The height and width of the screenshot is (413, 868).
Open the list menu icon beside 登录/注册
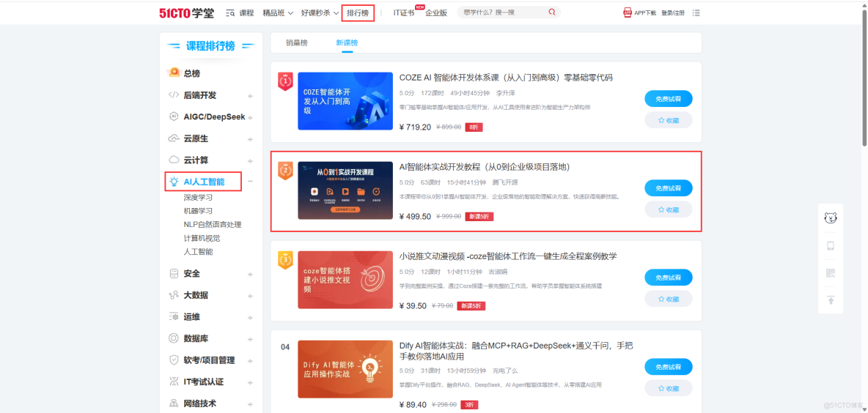coord(696,12)
